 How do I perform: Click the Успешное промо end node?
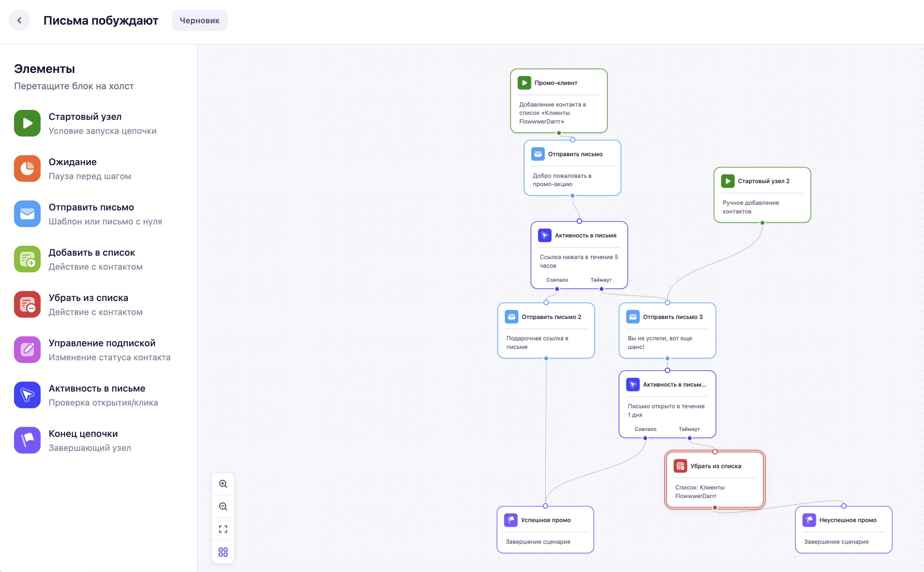(x=545, y=530)
